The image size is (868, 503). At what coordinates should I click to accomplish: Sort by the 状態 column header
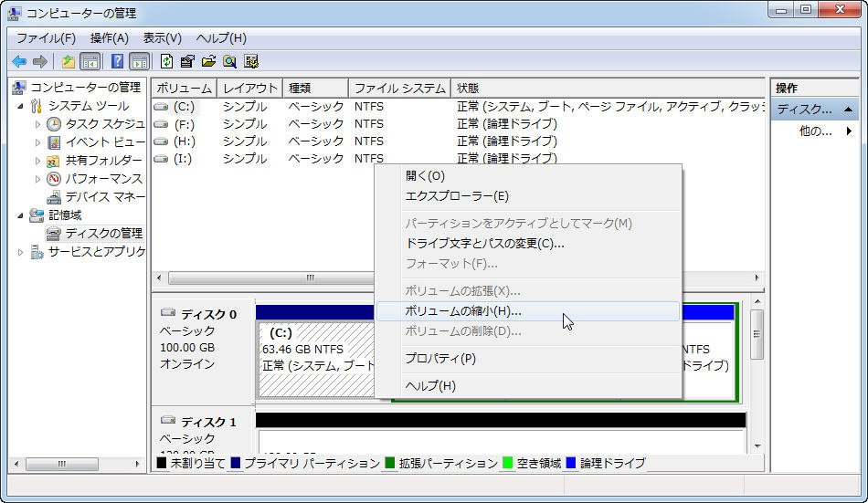(608, 88)
